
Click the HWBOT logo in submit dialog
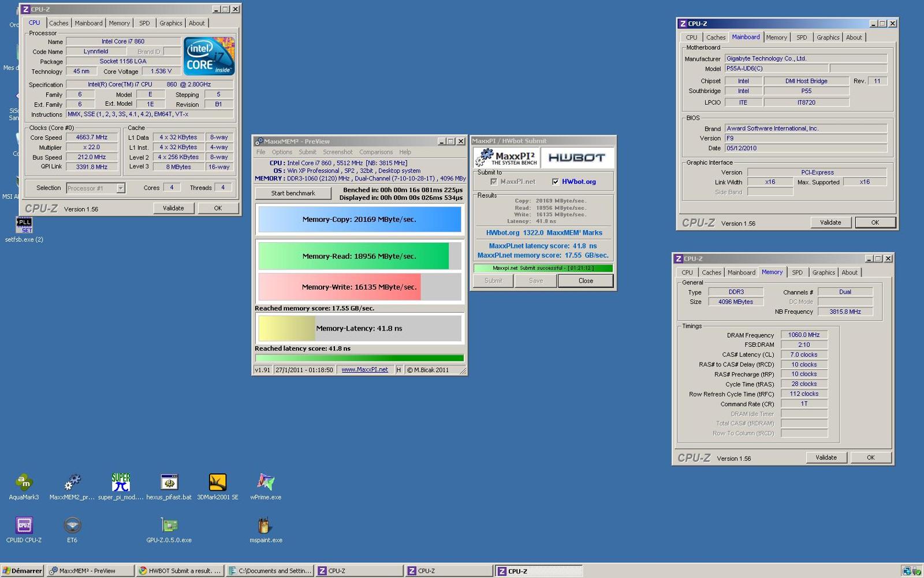[576, 157]
